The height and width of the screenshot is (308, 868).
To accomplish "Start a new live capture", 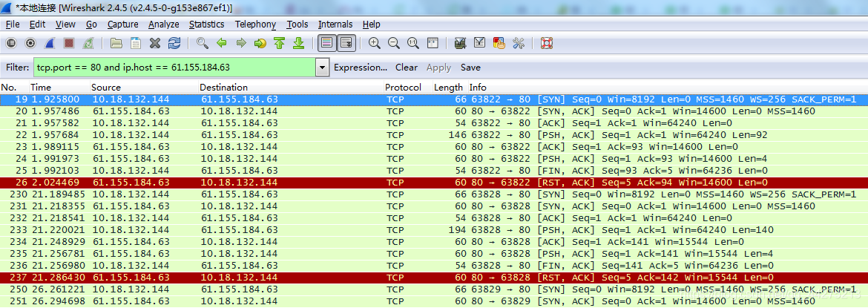I will [49, 42].
